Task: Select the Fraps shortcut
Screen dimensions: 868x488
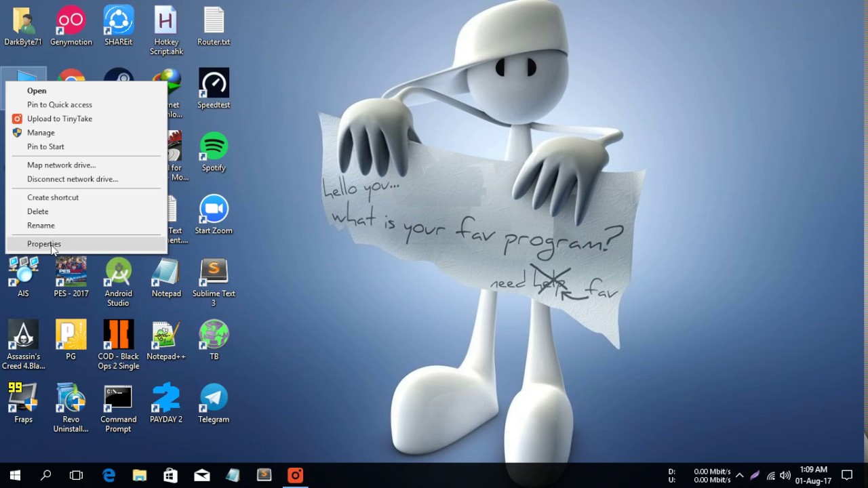Action: [x=23, y=403]
